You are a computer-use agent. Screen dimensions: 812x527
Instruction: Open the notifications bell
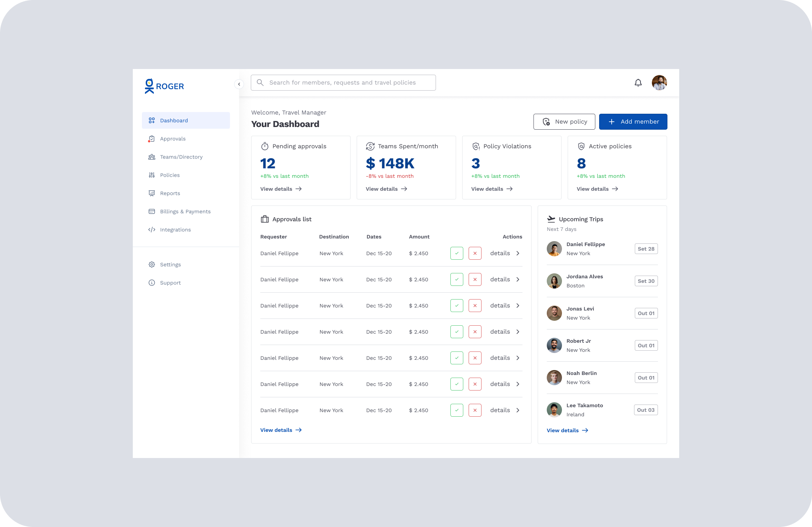pos(638,82)
